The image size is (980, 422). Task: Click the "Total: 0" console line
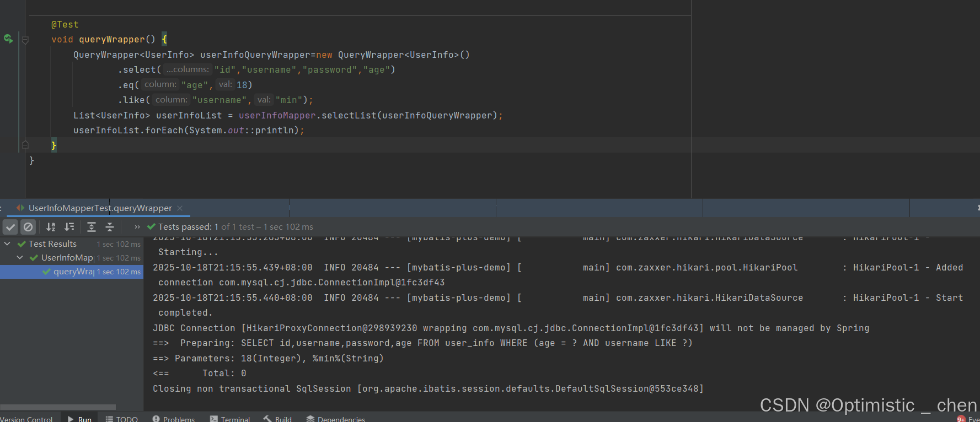pyautogui.click(x=200, y=374)
